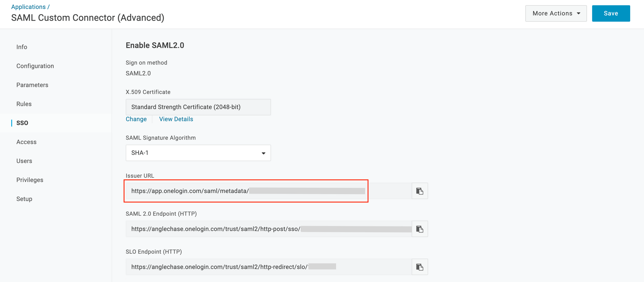Open the SAML Signature Algorithm dropdown
Image resolution: width=644 pixels, height=282 pixels.
click(x=198, y=153)
